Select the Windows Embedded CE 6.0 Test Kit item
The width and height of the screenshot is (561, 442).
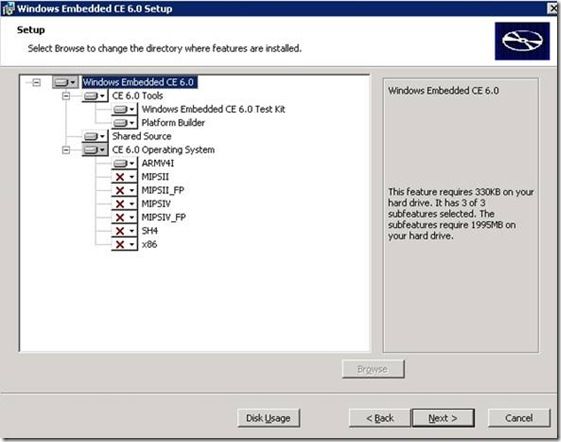click(213, 110)
